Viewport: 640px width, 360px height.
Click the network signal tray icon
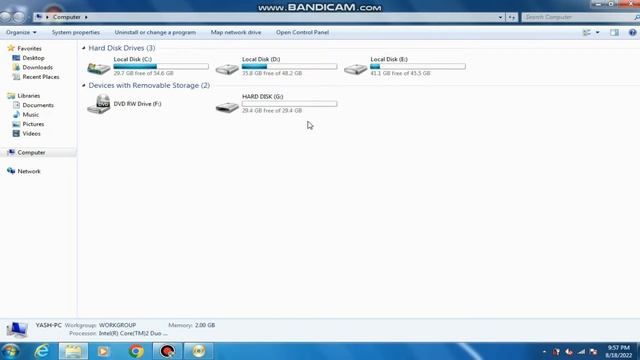coord(581,351)
